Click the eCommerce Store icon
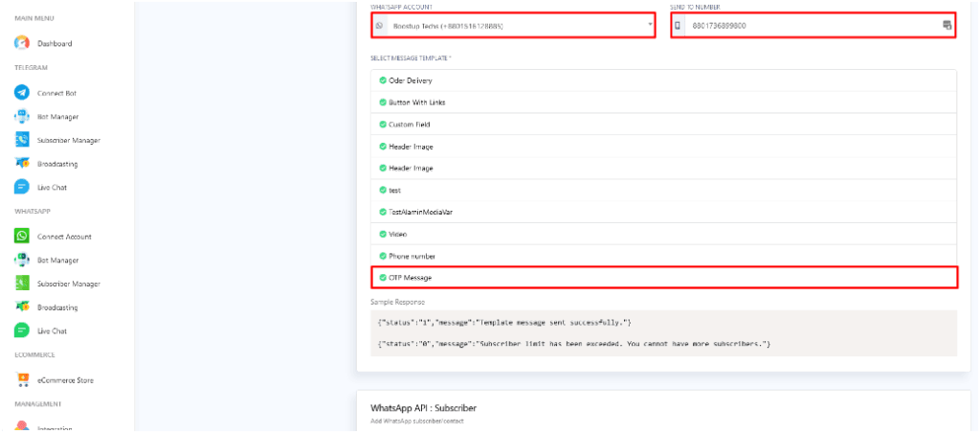980x433 pixels. click(22, 380)
